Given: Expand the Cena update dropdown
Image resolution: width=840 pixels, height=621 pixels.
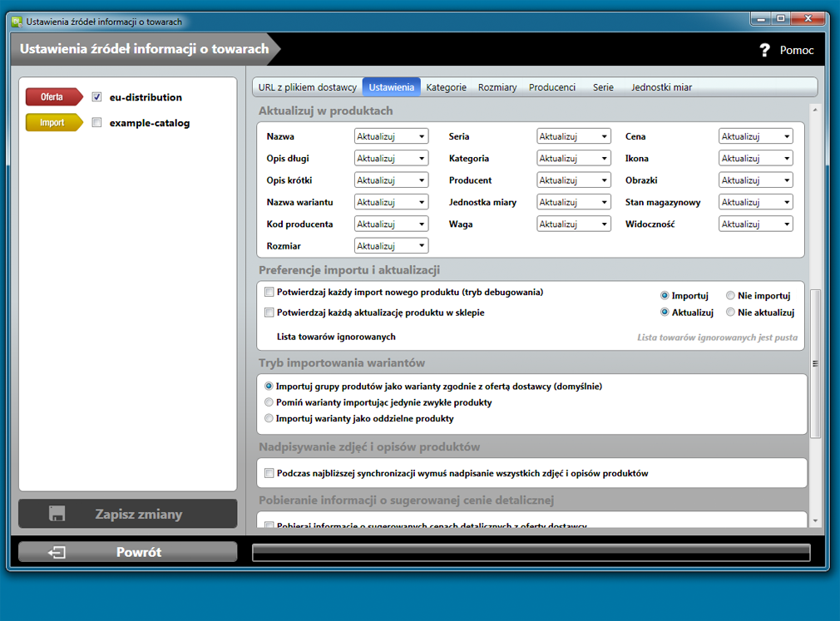Looking at the screenshot, I should point(755,136).
